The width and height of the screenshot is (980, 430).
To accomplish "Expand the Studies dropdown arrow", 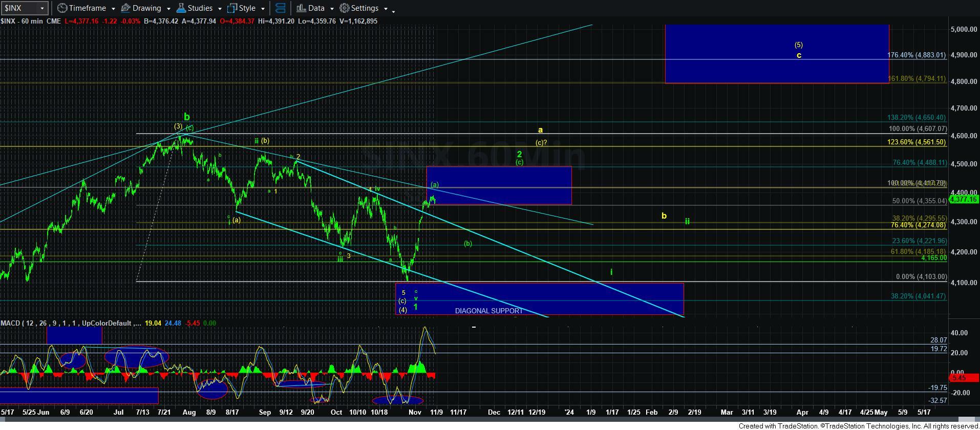I will coord(219,9).
